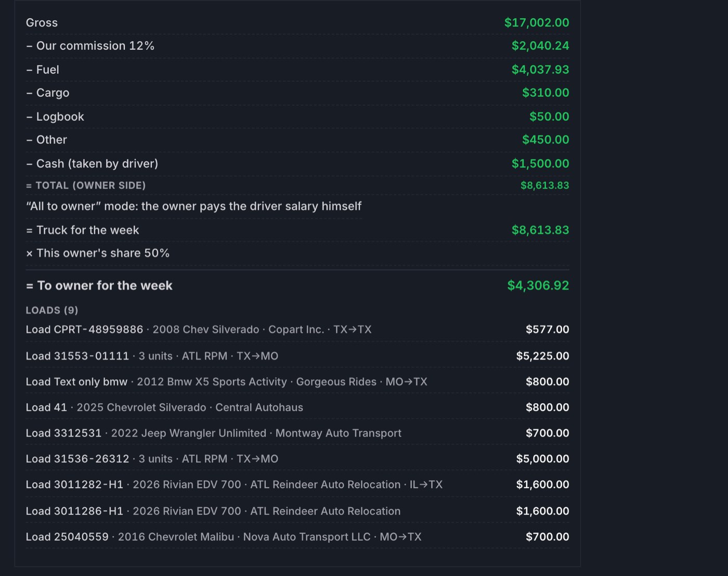
Task: Select Load 25040559 Chevrolet Malibu row
Action: (x=297, y=536)
